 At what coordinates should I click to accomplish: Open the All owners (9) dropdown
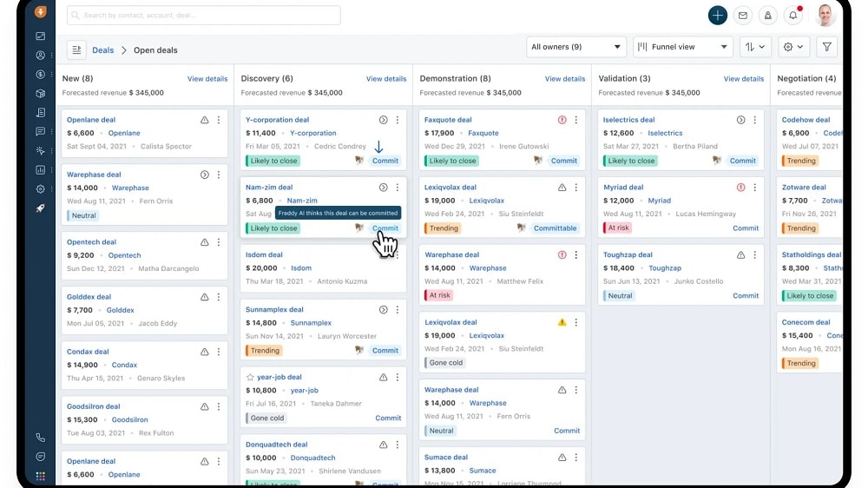click(575, 47)
